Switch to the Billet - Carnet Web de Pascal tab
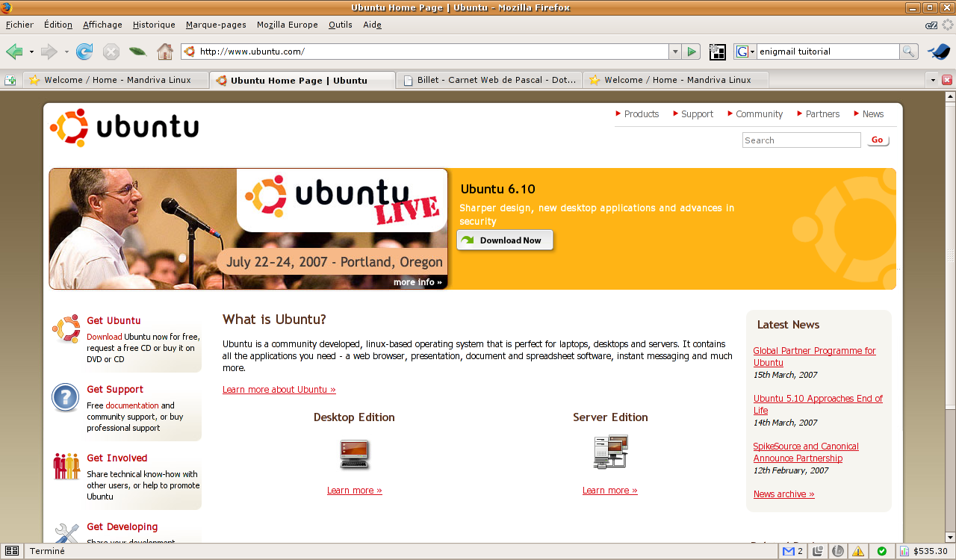956x560 pixels. pos(489,80)
